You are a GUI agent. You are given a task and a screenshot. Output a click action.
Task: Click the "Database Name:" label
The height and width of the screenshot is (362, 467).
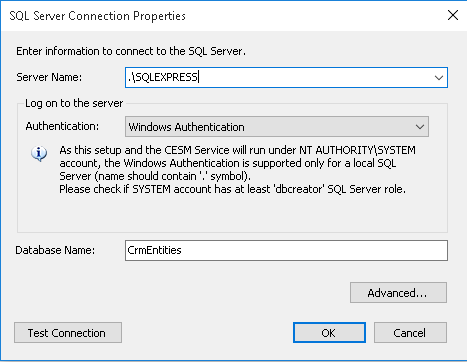pos(55,250)
